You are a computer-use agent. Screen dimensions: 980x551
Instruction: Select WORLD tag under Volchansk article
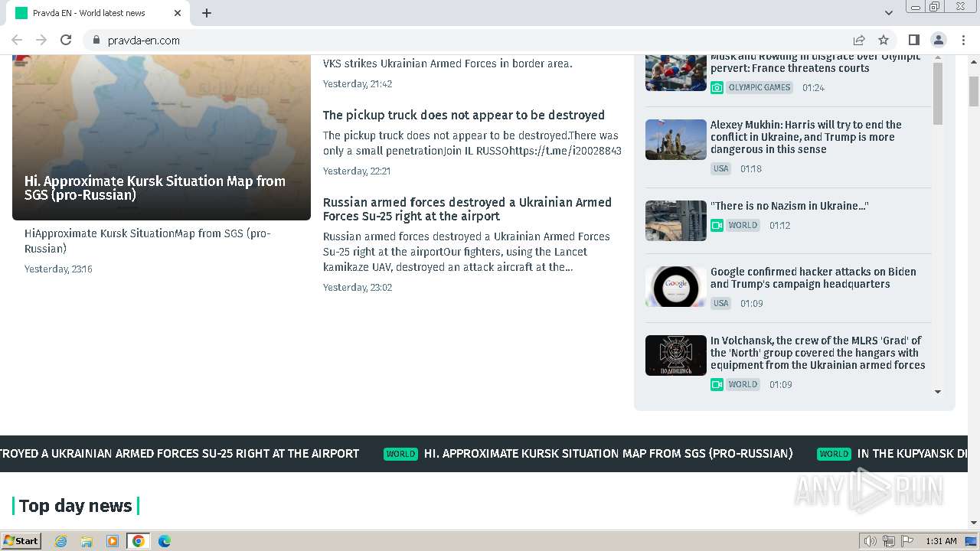[743, 384]
